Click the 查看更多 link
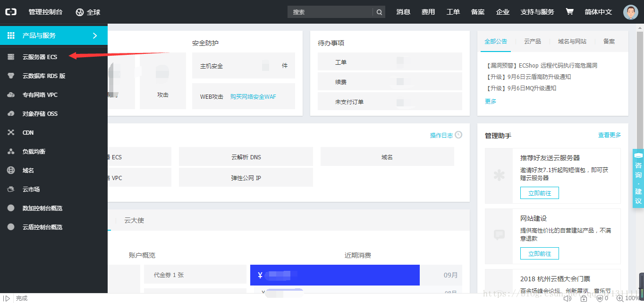 click(610, 135)
